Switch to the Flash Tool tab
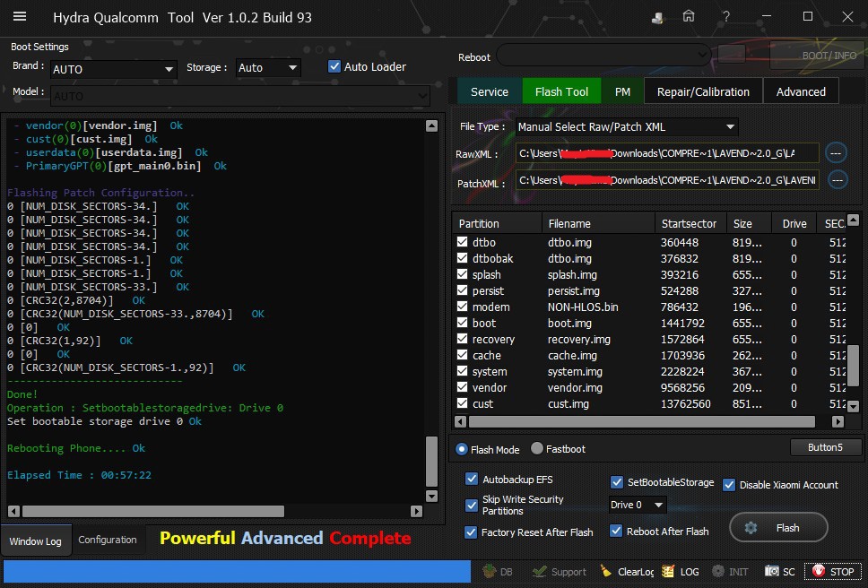Viewport: 868px width, 588px height. pos(561,91)
